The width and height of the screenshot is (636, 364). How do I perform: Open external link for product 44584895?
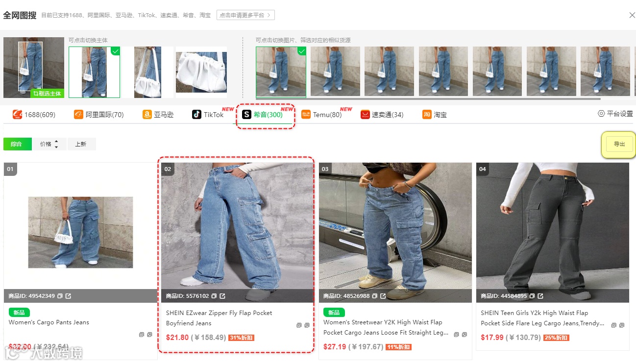[540, 296]
